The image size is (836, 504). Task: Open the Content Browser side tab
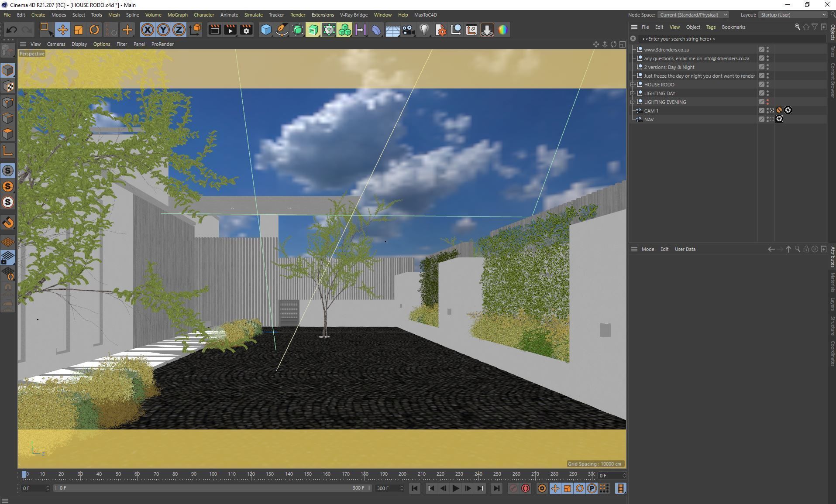(832, 80)
